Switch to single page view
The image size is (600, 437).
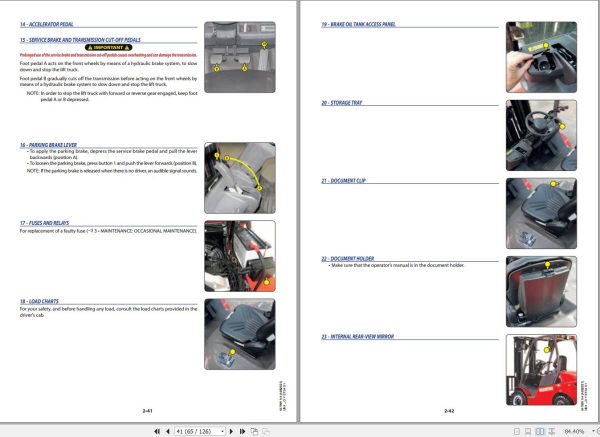pyautogui.click(x=517, y=431)
